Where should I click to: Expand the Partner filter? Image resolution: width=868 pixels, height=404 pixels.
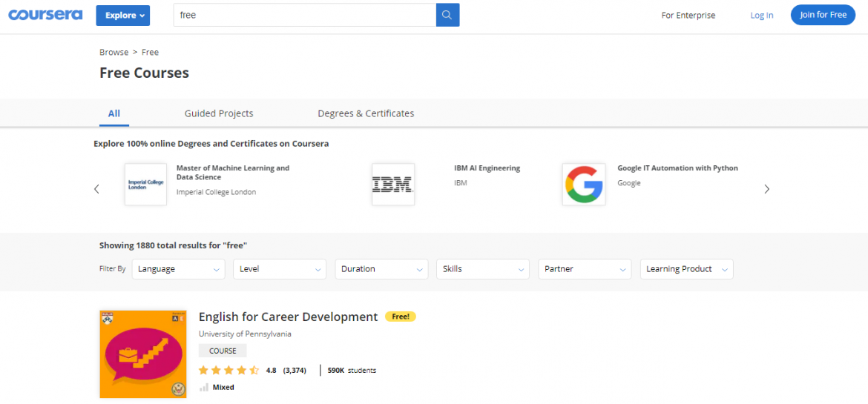click(585, 269)
